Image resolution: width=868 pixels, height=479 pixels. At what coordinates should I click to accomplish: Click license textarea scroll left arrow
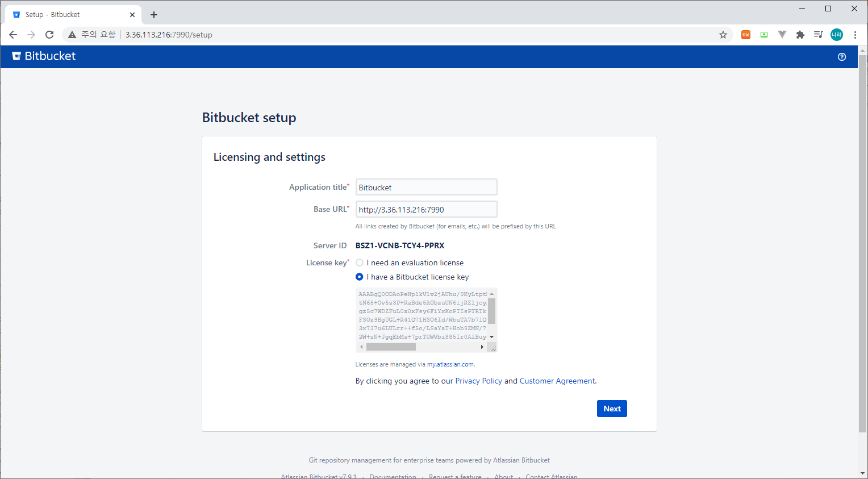coord(361,347)
